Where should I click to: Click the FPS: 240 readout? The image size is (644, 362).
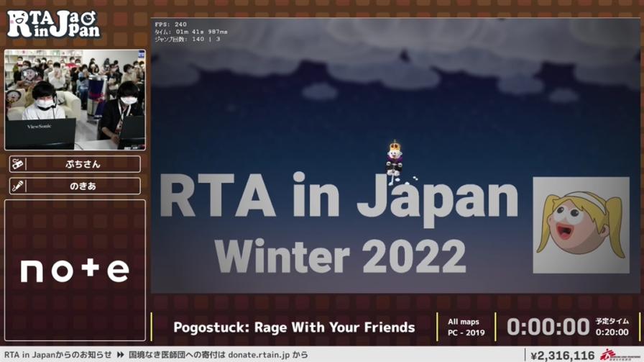[171, 24]
